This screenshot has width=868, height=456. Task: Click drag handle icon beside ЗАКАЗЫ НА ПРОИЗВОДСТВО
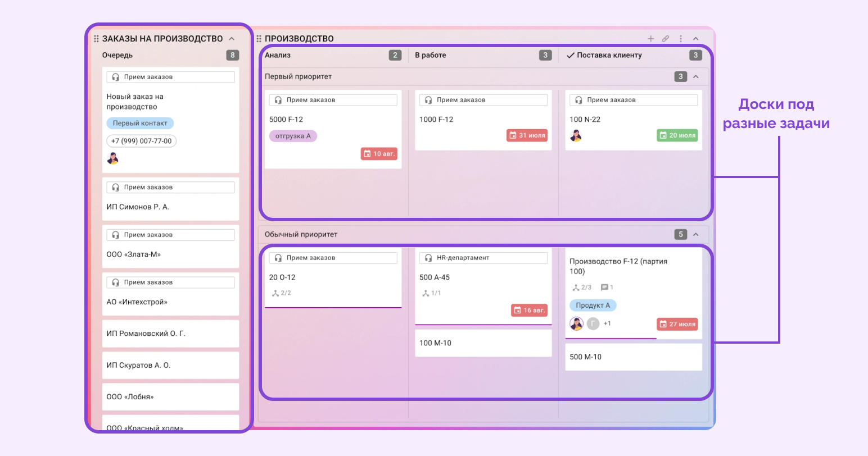(x=96, y=39)
